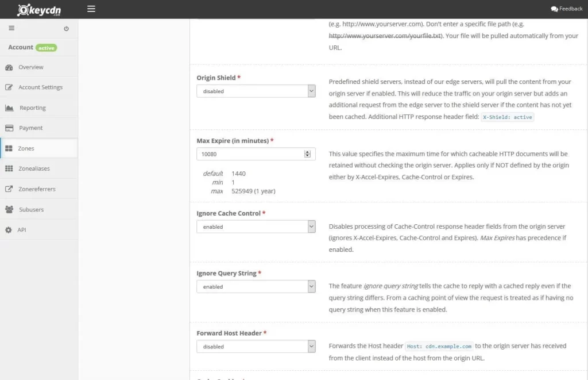
Task: Click the Zonereferrers external link icon
Action: pyautogui.click(x=9, y=189)
